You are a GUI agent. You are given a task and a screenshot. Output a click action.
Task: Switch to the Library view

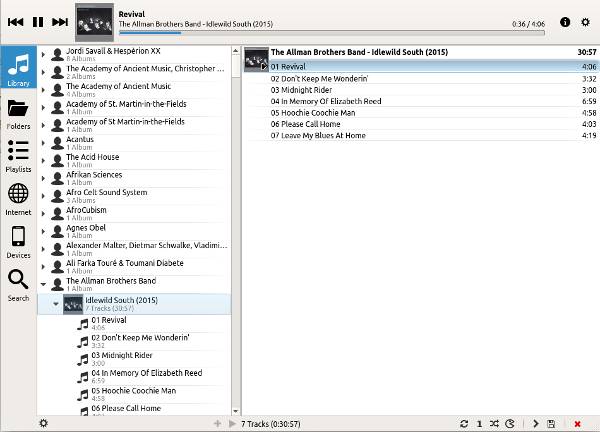click(x=18, y=67)
